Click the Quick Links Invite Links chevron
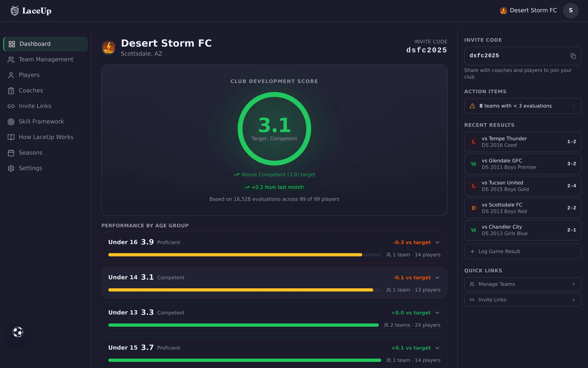Image resolution: width=588 pixels, height=368 pixels. pos(574,300)
